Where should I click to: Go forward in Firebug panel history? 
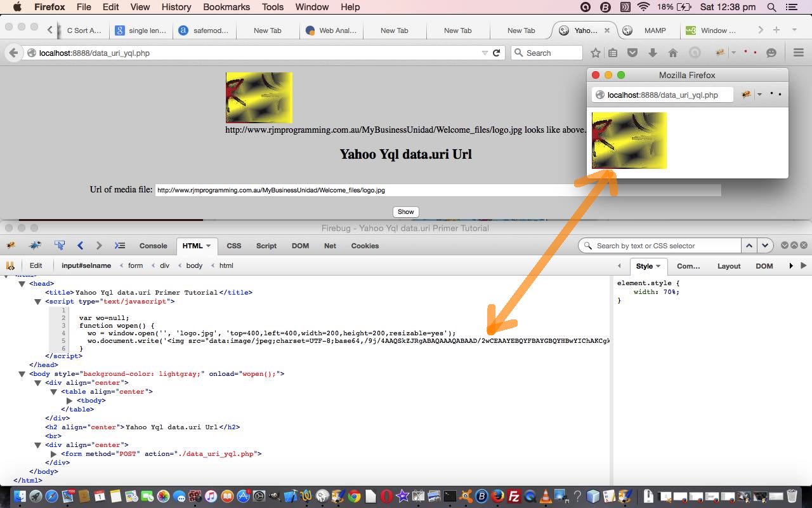(x=99, y=246)
